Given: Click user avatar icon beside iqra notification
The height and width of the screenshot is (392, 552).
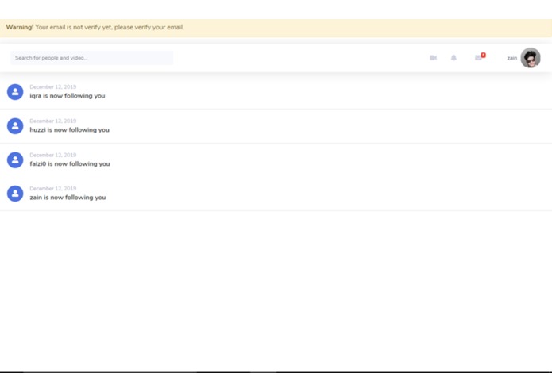Looking at the screenshot, I should [15, 92].
